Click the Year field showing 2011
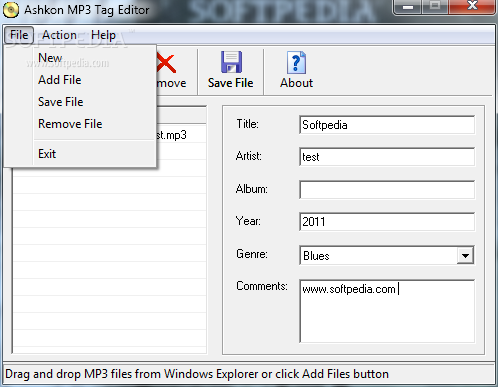This screenshot has width=498, height=387. click(387, 222)
